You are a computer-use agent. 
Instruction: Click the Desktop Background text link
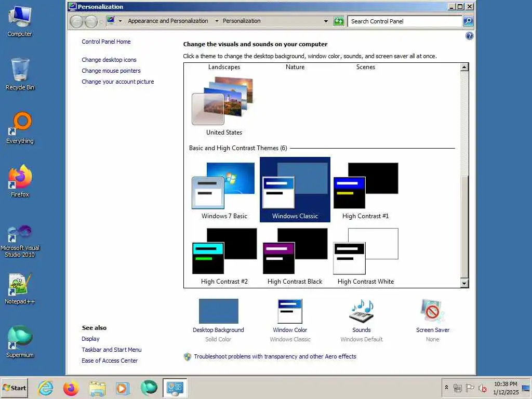[x=218, y=330]
